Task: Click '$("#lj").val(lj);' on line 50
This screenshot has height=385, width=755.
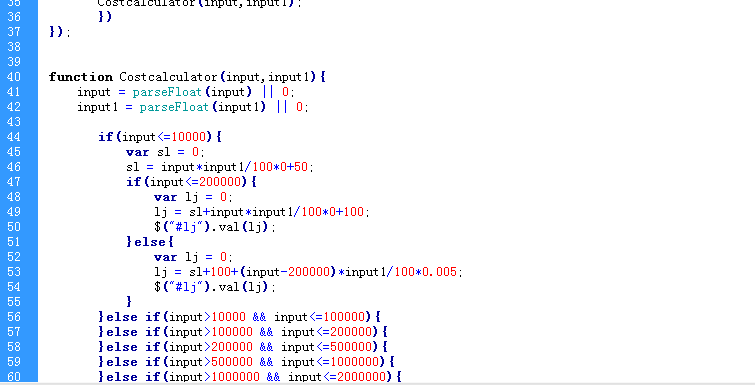Action: [x=215, y=227]
